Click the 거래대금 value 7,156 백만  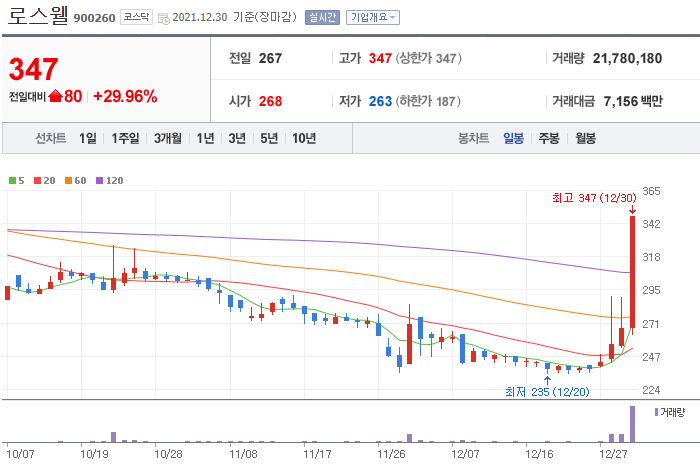[633, 101]
